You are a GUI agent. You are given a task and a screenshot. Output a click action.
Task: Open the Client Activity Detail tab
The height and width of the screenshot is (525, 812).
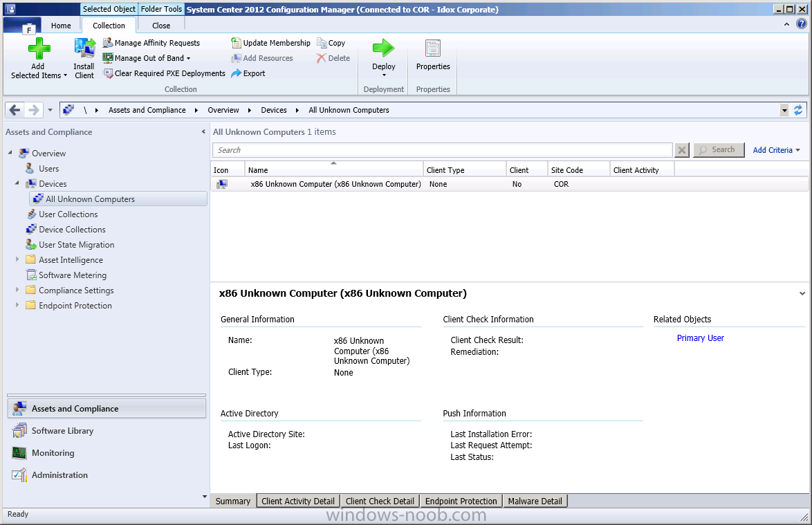point(298,501)
